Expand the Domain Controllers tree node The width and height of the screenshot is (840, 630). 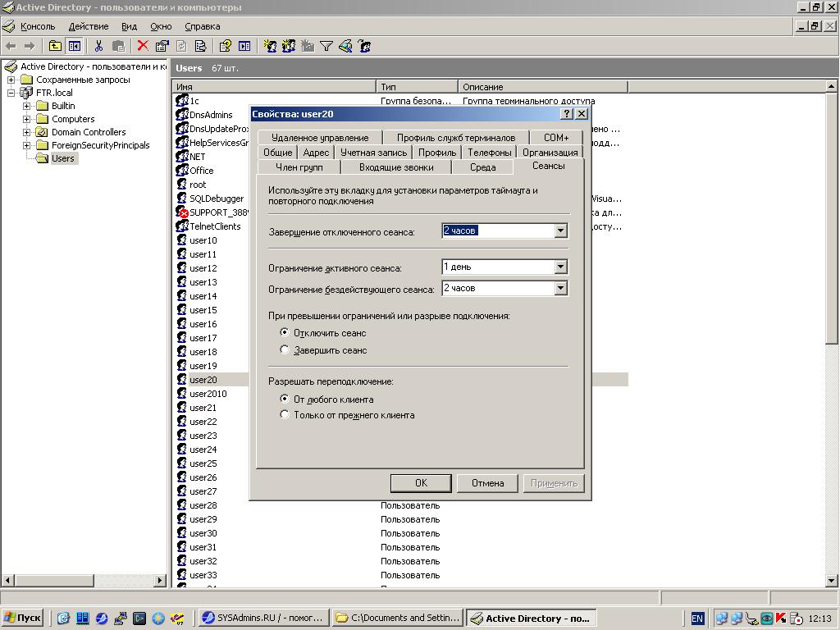[x=26, y=132]
